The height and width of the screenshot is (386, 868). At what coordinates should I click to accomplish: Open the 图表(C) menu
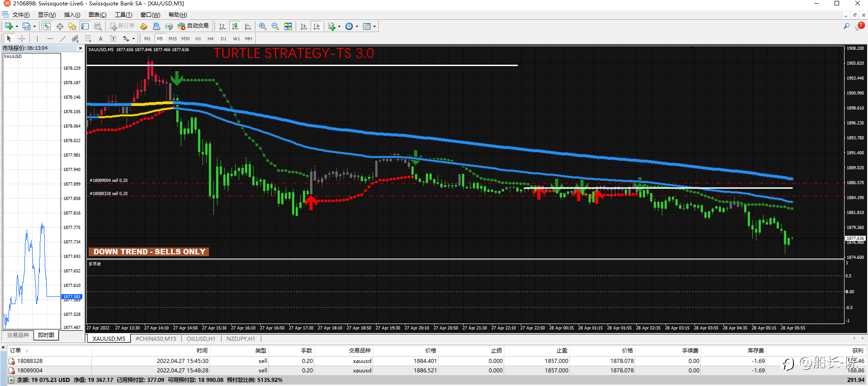pyautogui.click(x=97, y=15)
